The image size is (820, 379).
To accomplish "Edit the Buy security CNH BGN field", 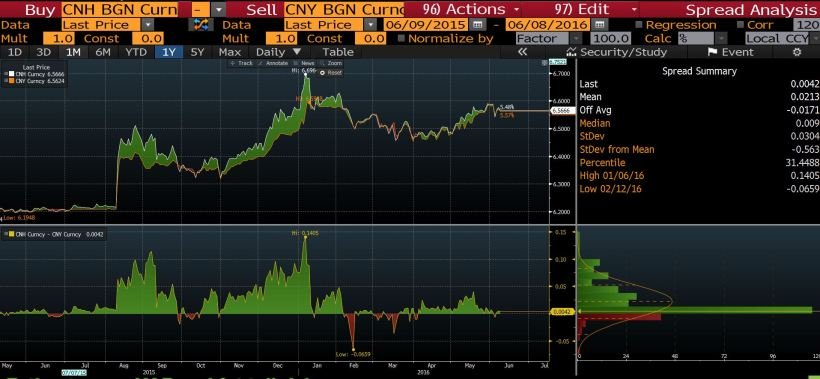I will [119, 9].
